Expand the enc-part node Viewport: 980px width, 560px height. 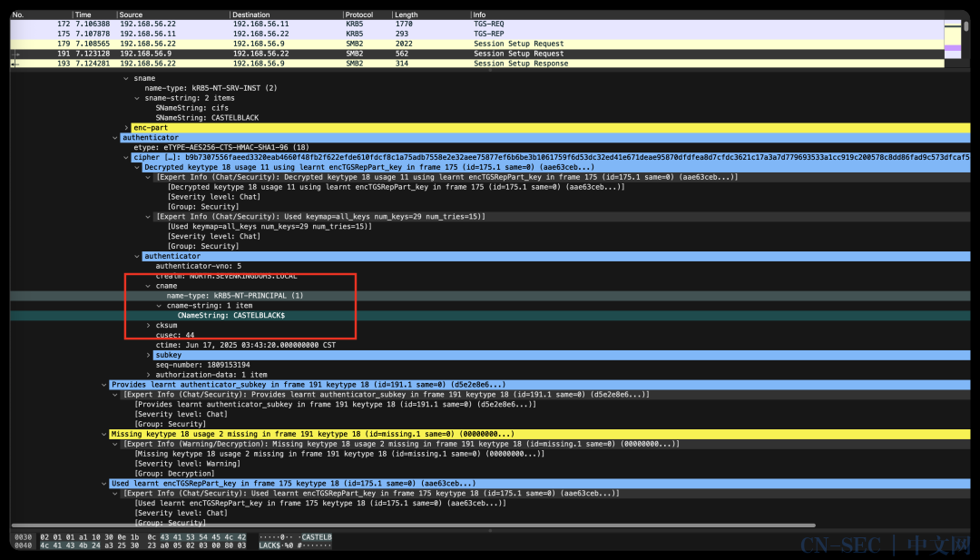click(126, 127)
